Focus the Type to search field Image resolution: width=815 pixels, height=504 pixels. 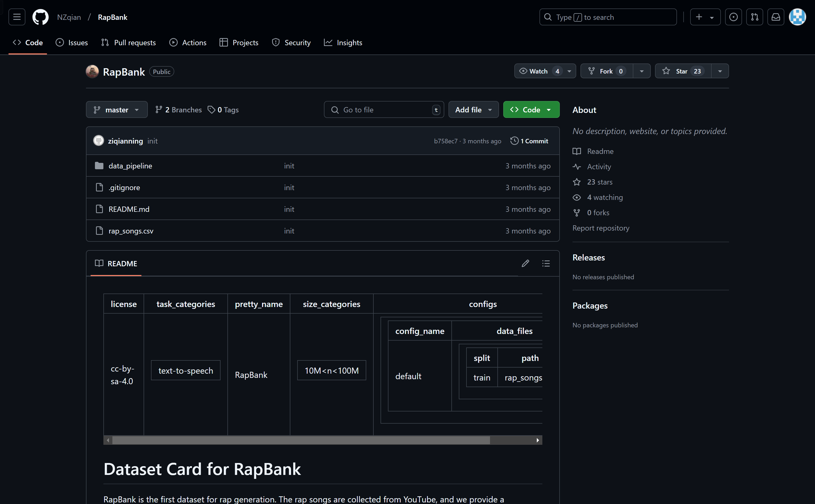(x=608, y=17)
